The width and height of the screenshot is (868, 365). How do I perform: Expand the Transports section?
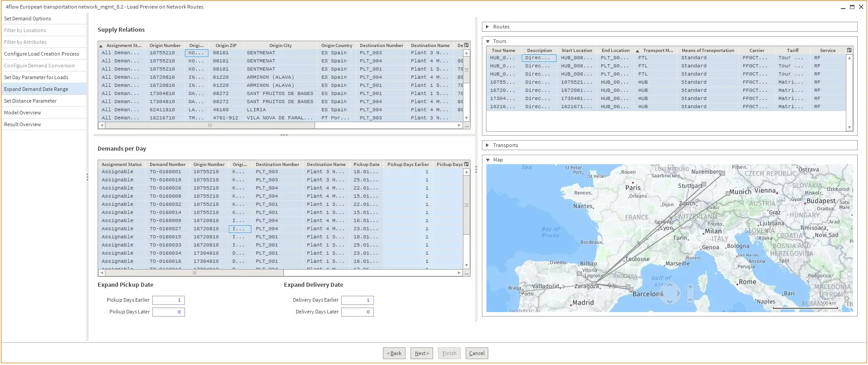[487, 145]
